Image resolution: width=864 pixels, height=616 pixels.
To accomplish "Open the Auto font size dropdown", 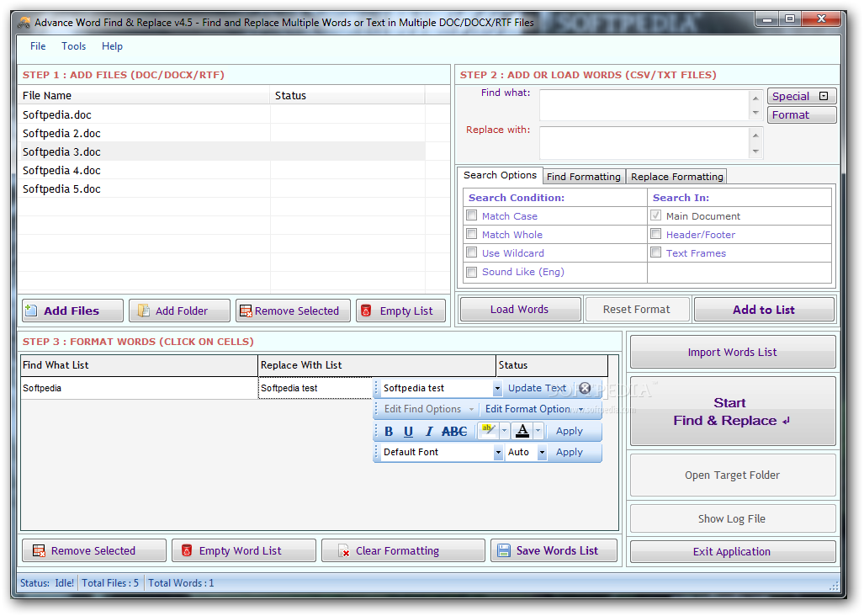I will pyautogui.click(x=542, y=453).
